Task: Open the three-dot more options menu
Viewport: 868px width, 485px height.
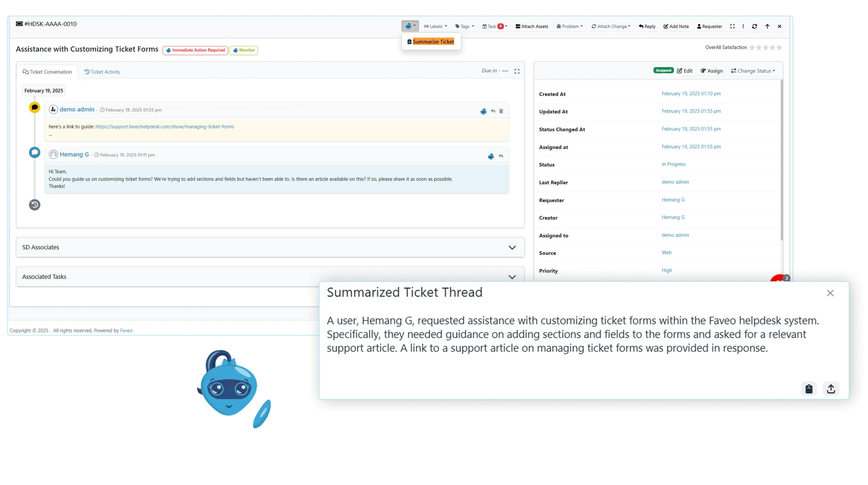Action: 743,26
